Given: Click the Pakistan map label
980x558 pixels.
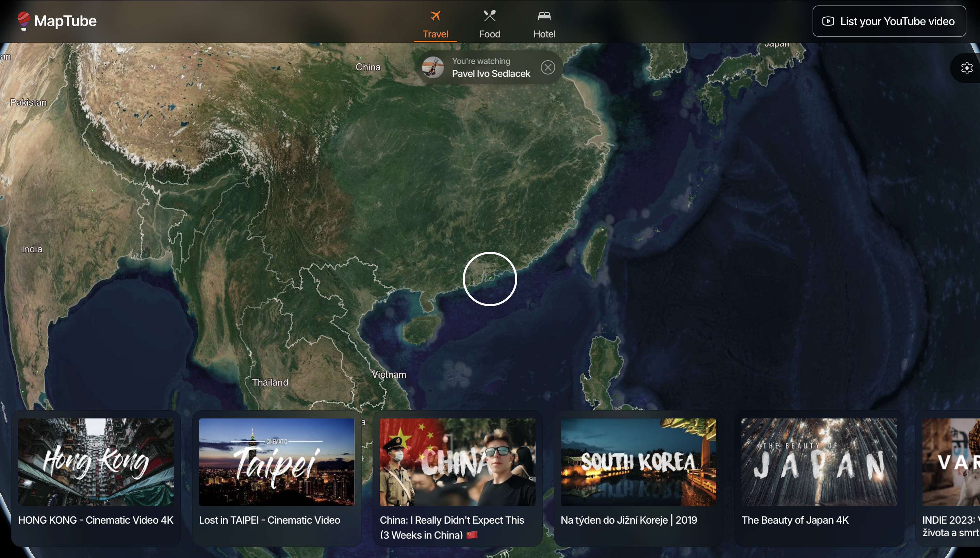Looking at the screenshot, I should [x=28, y=102].
